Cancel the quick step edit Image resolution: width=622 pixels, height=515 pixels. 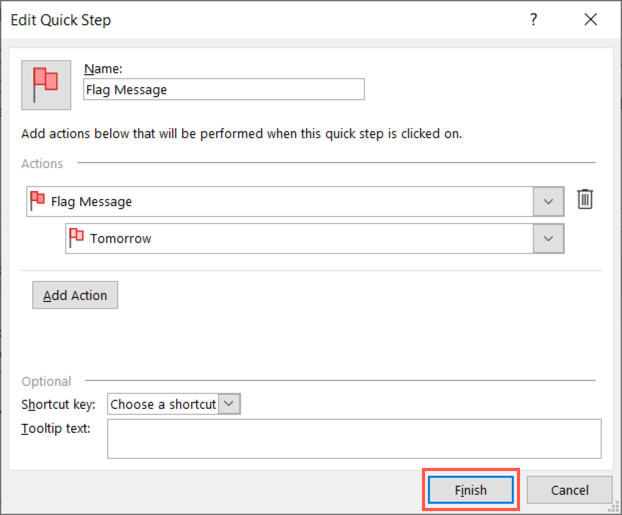click(570, 490)
